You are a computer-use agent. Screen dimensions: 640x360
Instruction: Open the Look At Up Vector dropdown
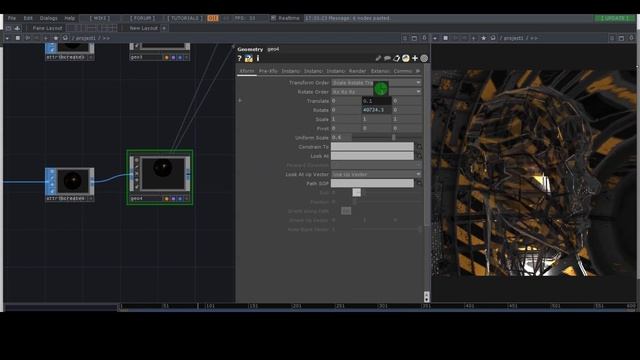(376, 174)
